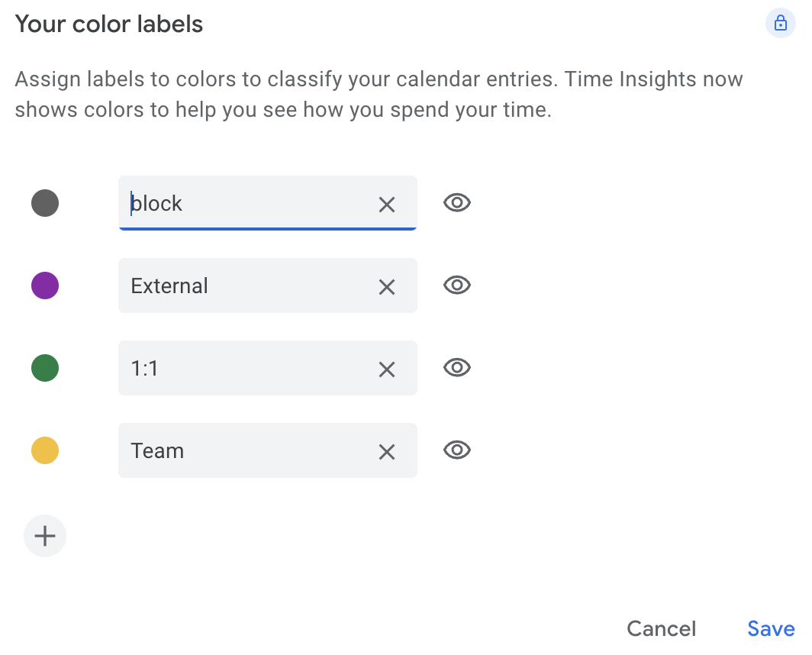Save the color labels
The width and height of the screenshot is (812, 655).
771,628
